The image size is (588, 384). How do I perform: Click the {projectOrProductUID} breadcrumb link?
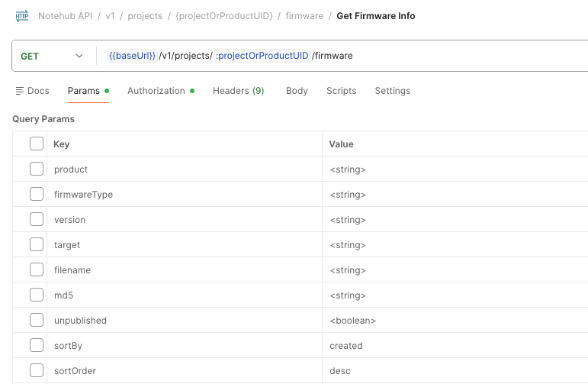[224, 16]
